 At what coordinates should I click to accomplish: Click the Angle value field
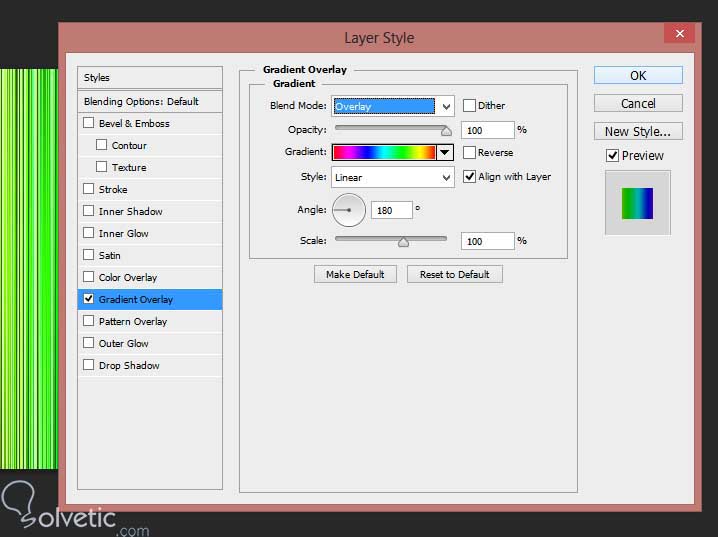coord(392,210)
